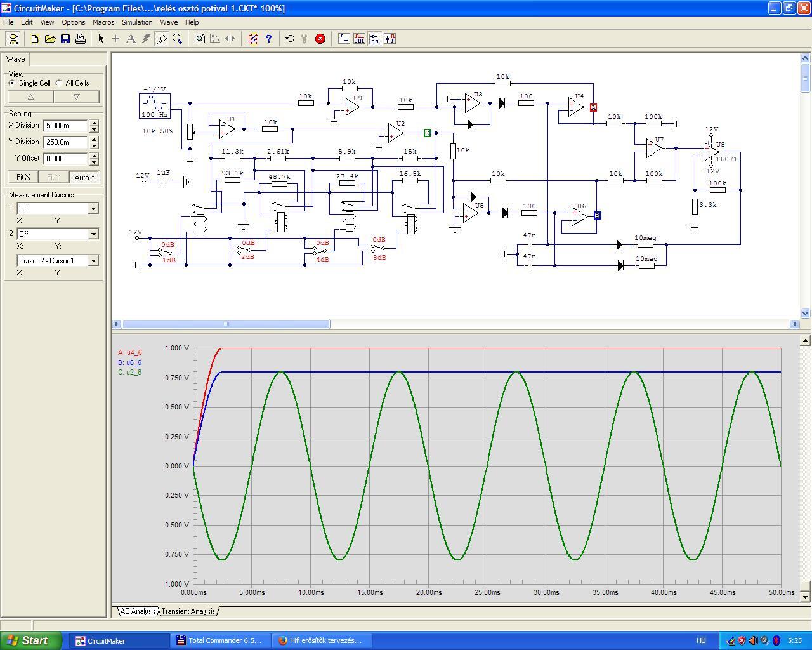
Task: Toggle analog/digital simulation mode icon
Action: pyautogui.click(x=252, y=39)
